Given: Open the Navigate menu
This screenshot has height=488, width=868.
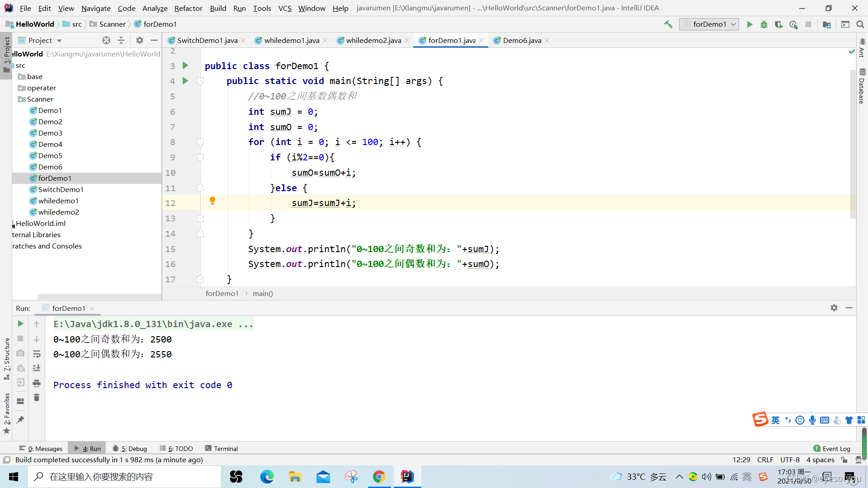Looking at the screenshot, I should (96, 8).
